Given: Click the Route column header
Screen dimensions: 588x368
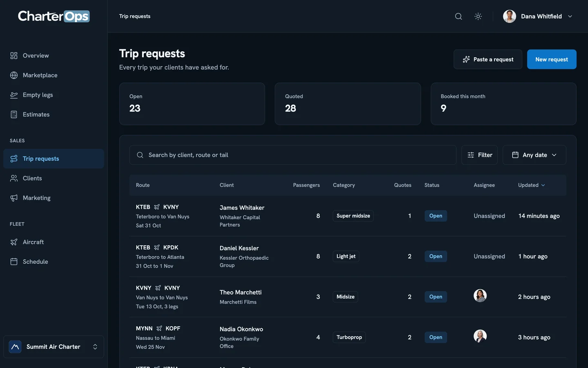Looking at the screenshot, I should tap(143, 185).
